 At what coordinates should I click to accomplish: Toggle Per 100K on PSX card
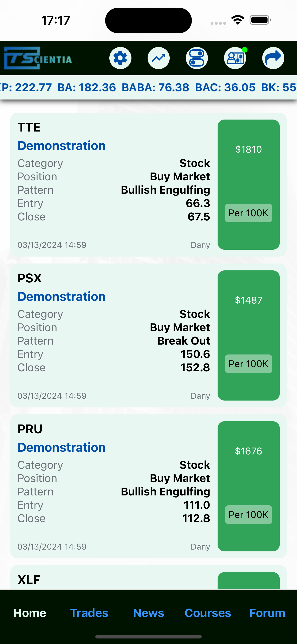pos(248,364)
